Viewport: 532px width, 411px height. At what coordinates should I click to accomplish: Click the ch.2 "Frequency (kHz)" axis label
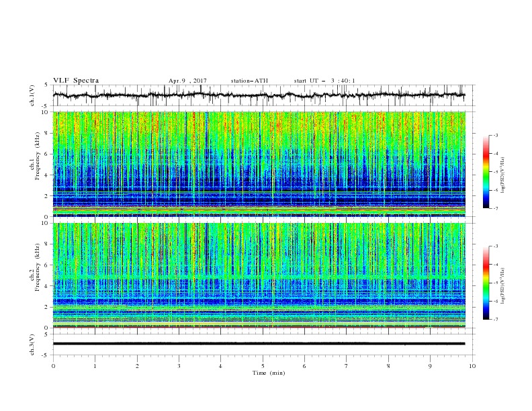tap(38, 267)
